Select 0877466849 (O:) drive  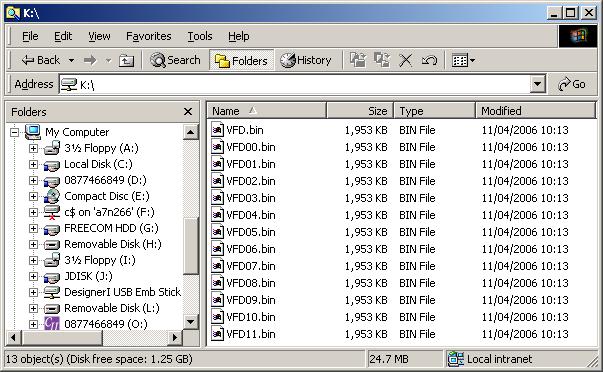tap(106, 324)
